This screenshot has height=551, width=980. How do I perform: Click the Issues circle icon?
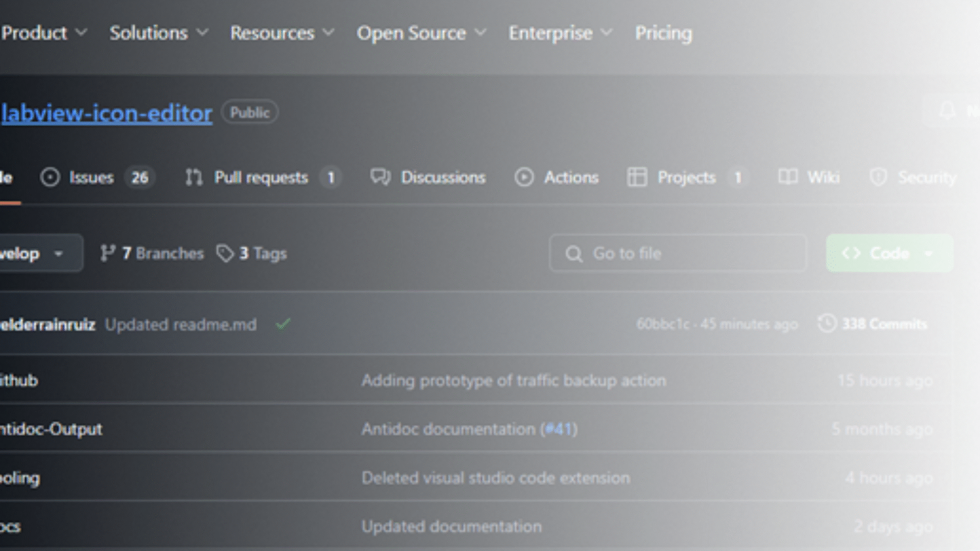coord(50,177)
